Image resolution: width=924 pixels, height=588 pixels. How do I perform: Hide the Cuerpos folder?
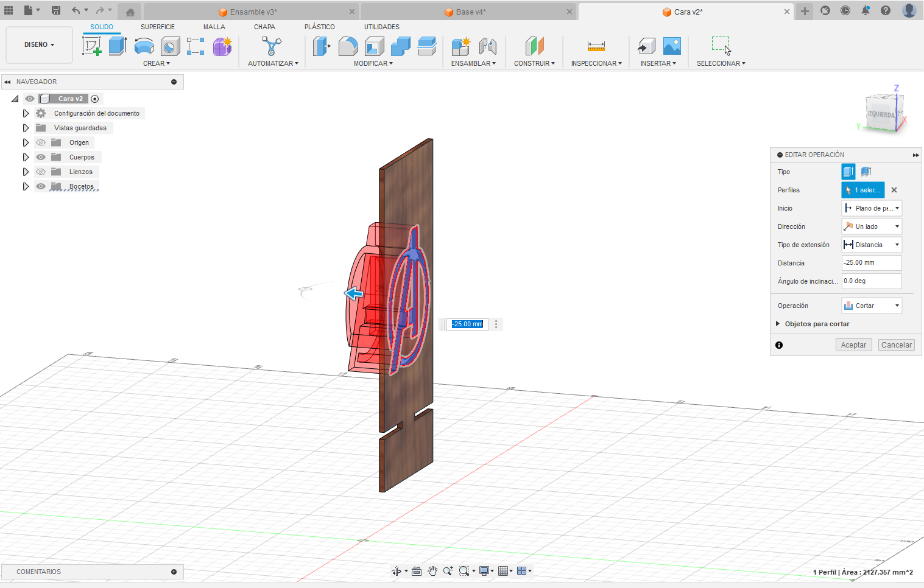[40, 156]
